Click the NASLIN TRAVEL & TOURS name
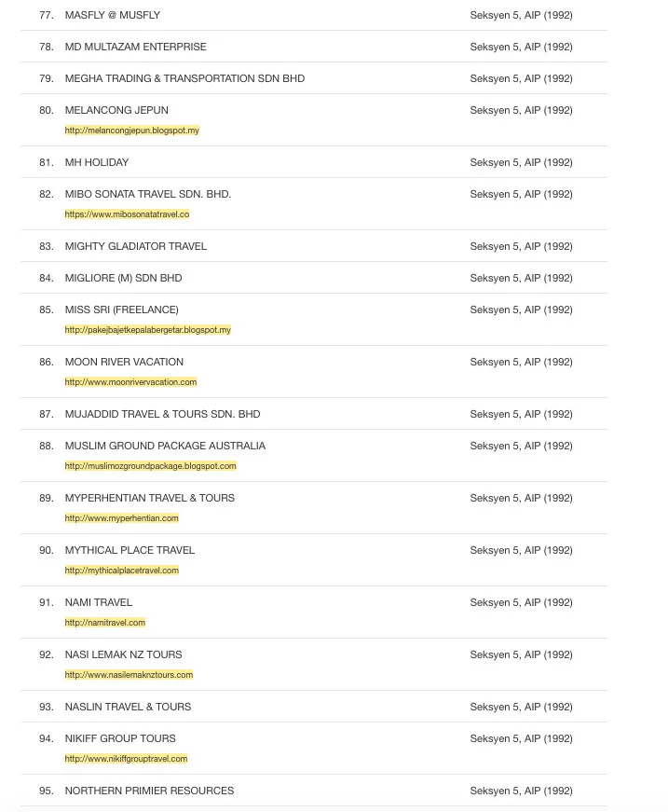The image size is (668, 812). point(128,707)
